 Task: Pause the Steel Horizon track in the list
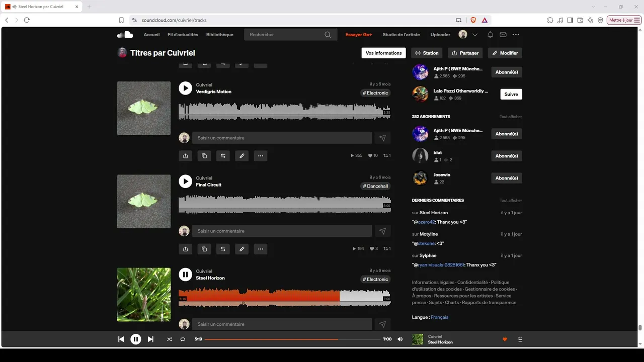click(x=185, y=274)
